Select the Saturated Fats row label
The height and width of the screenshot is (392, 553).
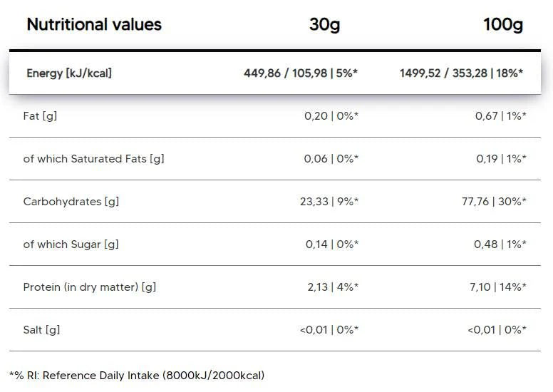[93, 158]
